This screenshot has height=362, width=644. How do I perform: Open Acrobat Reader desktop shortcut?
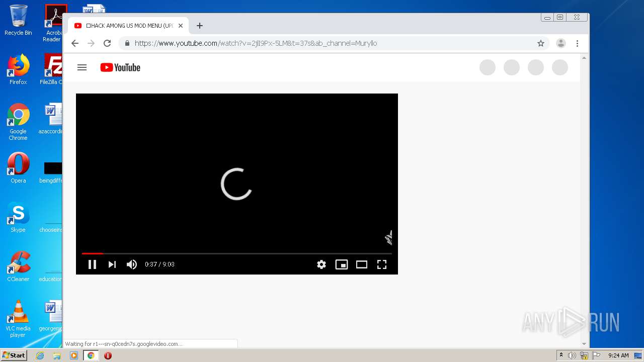(53, 23)
